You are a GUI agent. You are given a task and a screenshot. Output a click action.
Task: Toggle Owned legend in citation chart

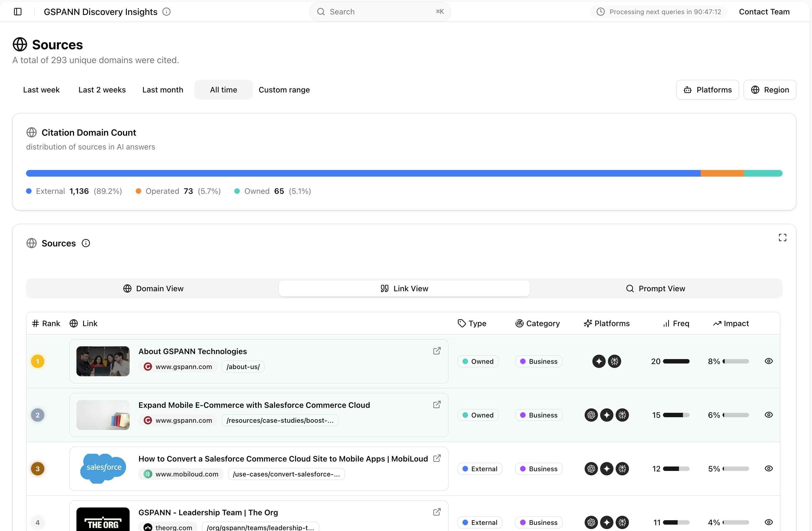273,191
